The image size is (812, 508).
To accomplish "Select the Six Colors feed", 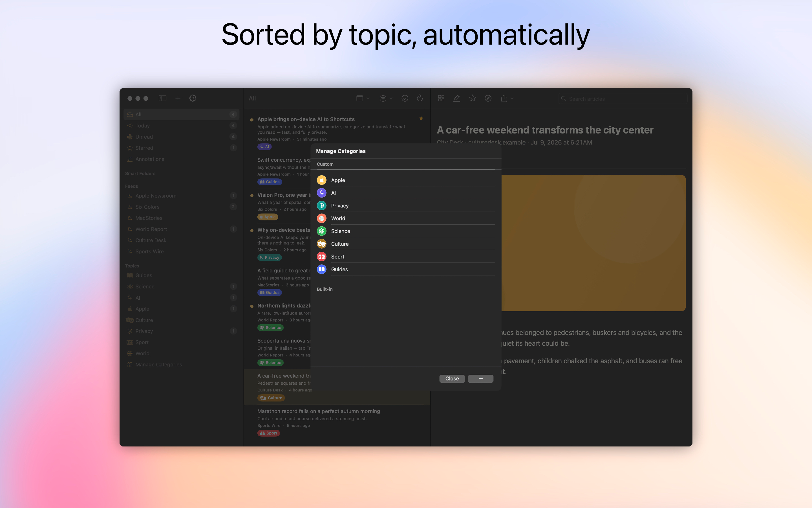I will [x=181, y=207].
